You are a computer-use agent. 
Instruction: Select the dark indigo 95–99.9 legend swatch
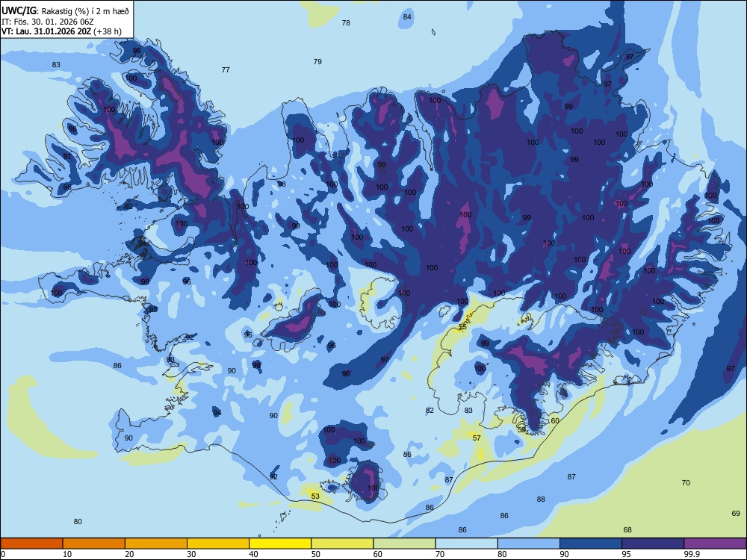click(x=653, y=544)
